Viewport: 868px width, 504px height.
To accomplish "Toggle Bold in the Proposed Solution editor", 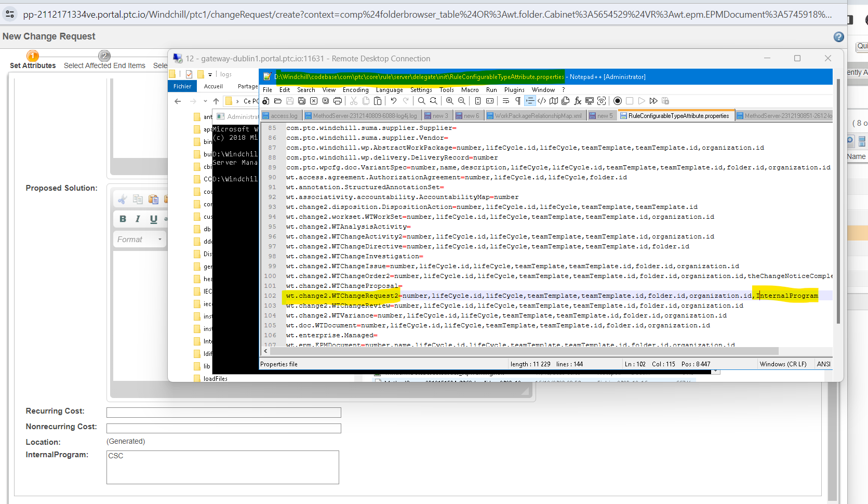I will [123, 219].
